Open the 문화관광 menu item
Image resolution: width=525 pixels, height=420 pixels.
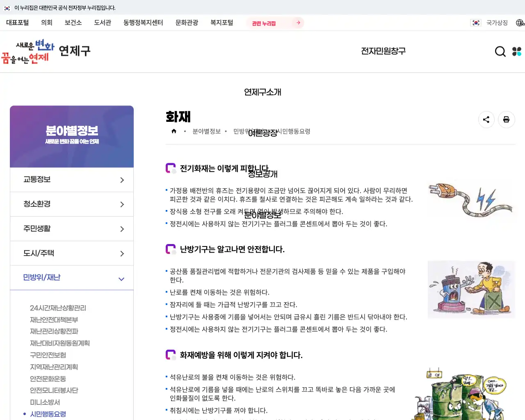point(187,23)
